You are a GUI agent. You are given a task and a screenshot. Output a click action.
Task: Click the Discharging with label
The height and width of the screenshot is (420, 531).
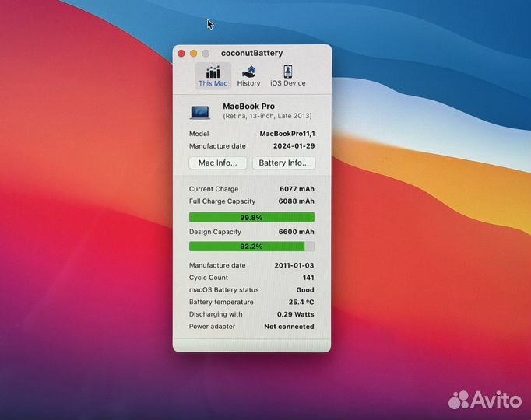(x=216, y=314)
